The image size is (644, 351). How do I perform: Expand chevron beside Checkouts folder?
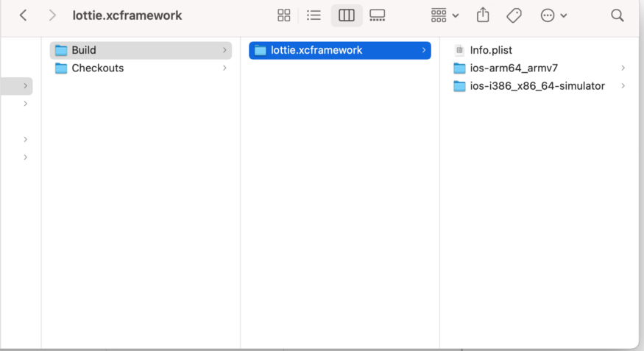[224, 68]
